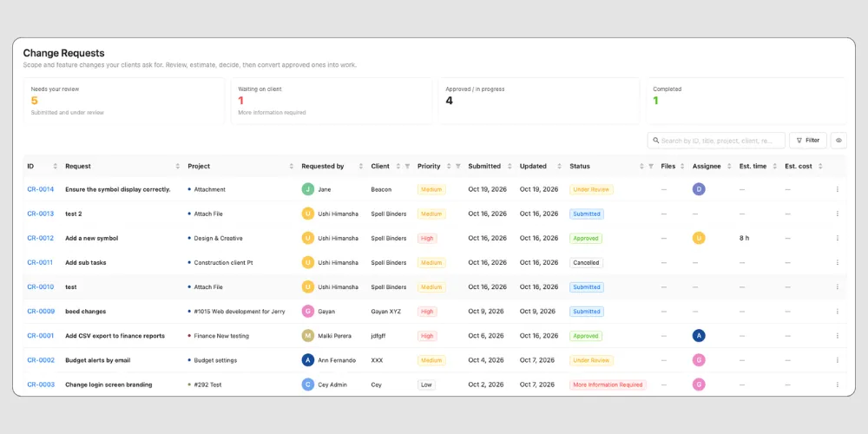Click Ann Fernando's avatar
Viewport: 868px width, 434px height.
pos(308,360)
